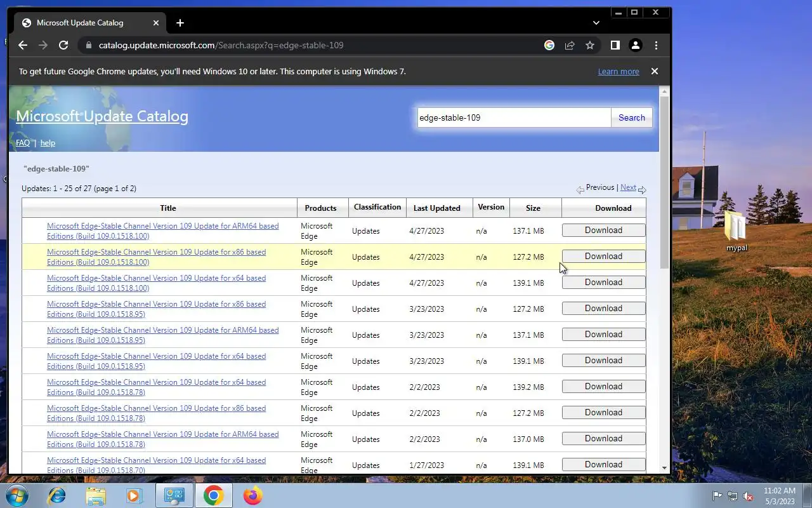Open Windows Explorer from taskbar
The height and width of the screenshot is (508, 812).
pos(96,495)
